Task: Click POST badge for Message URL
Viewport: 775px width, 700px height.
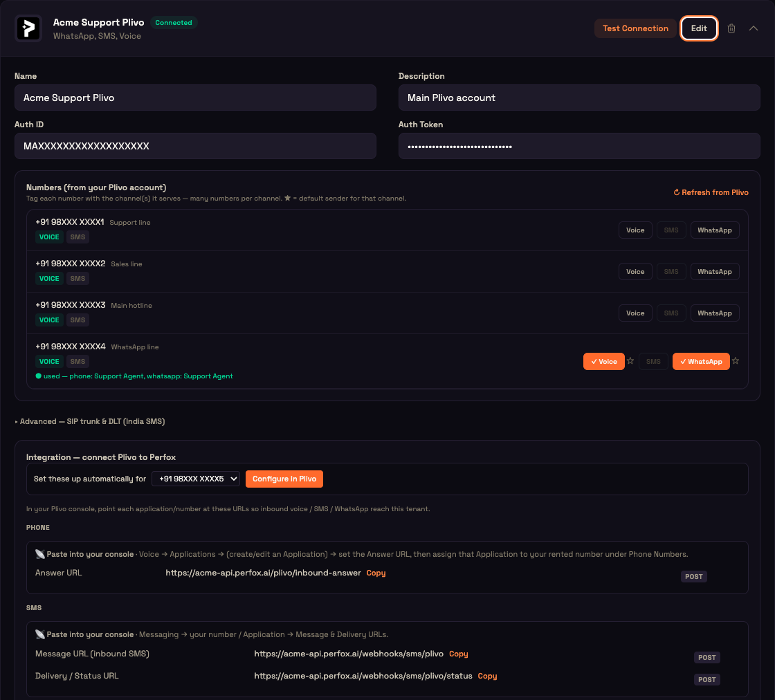Action: tap(706, 658)
